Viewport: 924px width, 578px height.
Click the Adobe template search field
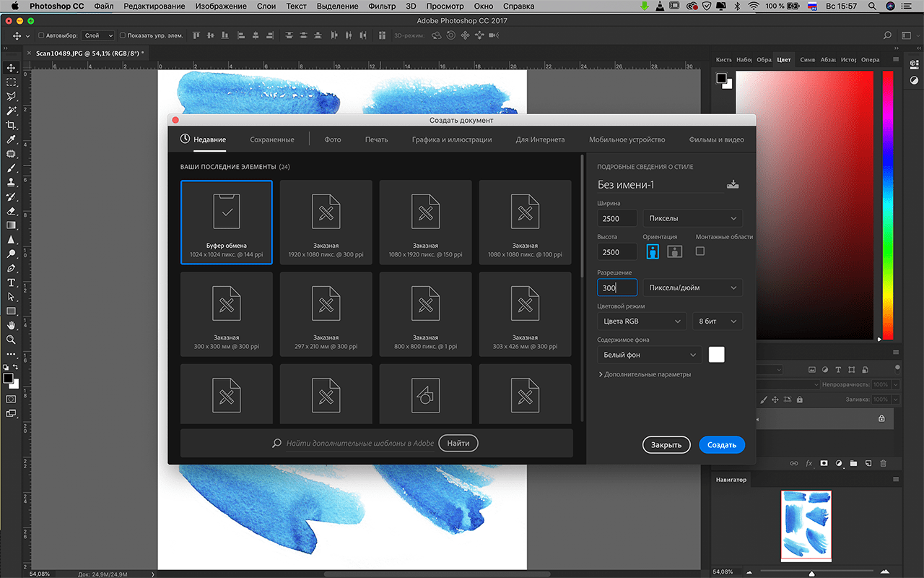click(x=360, y=443)
